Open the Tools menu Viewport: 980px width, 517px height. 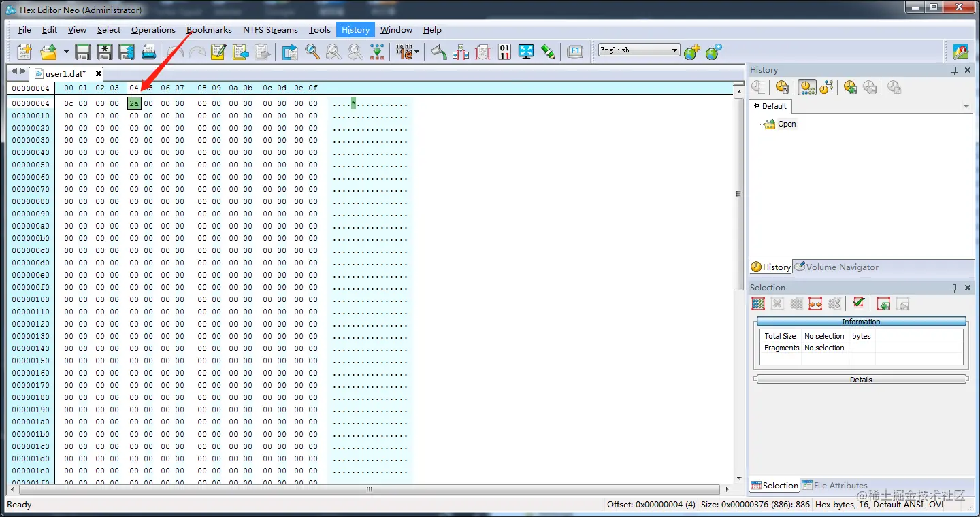tap(319, 29)
